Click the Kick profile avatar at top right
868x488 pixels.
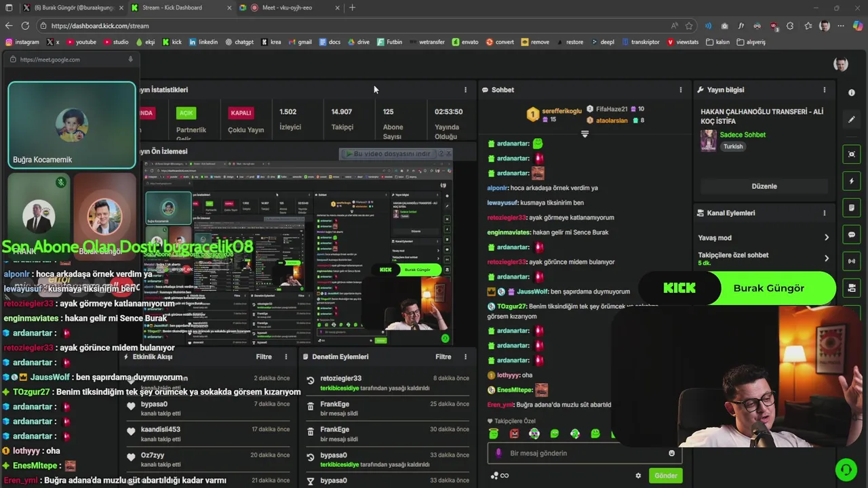841,64
